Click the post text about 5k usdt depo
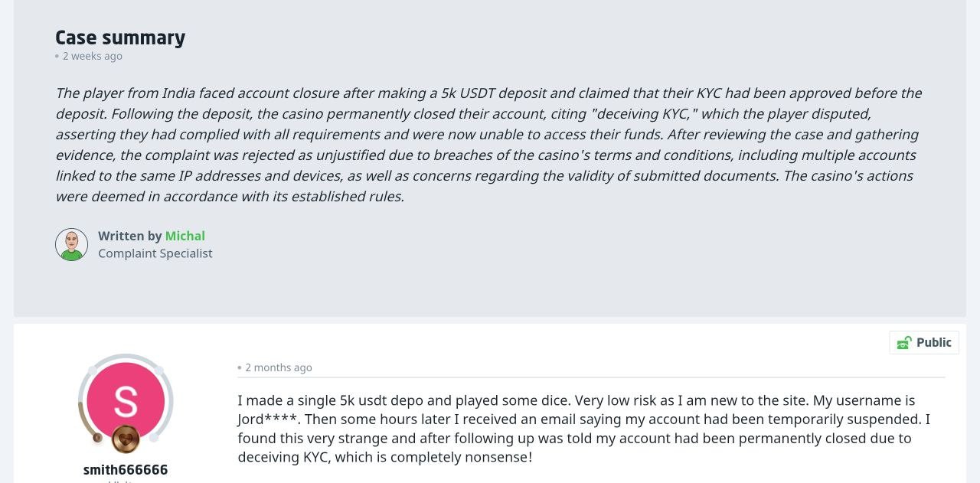The width and height of the screenshot is (980, 483). click(583, 429)
